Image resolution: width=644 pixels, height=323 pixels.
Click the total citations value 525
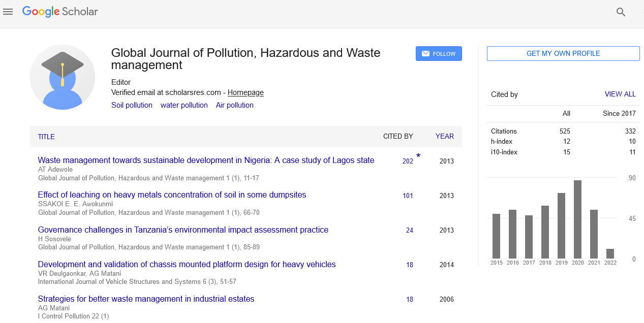pos(565,131)
